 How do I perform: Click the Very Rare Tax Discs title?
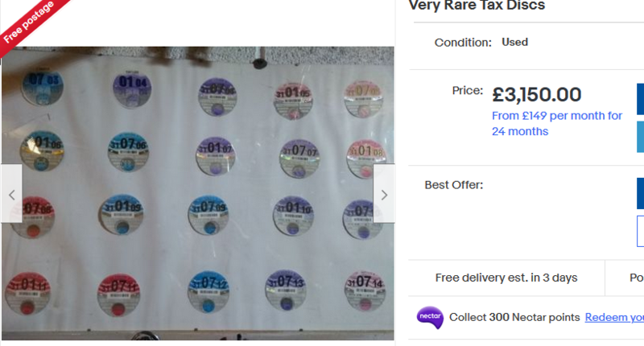pos(477,6)
